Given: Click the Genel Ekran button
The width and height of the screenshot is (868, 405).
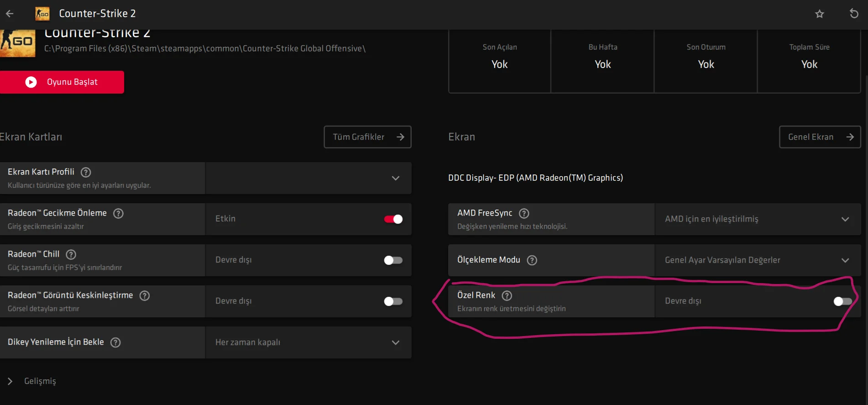Looking at the screenshot, I should click(x=820, y=137).
